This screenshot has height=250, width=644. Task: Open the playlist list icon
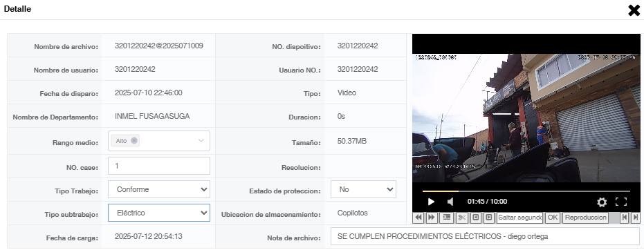click(x=446, y=218)
